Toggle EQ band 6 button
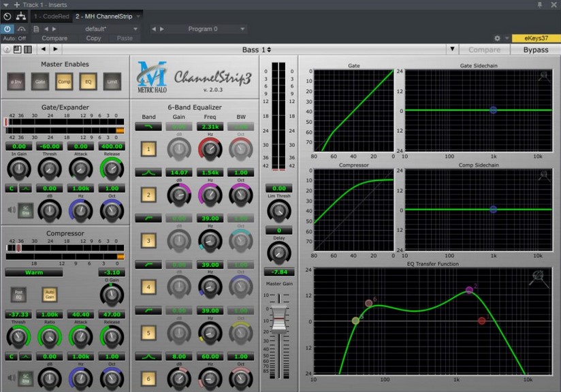The image size is (561, 392). (148, 379)
